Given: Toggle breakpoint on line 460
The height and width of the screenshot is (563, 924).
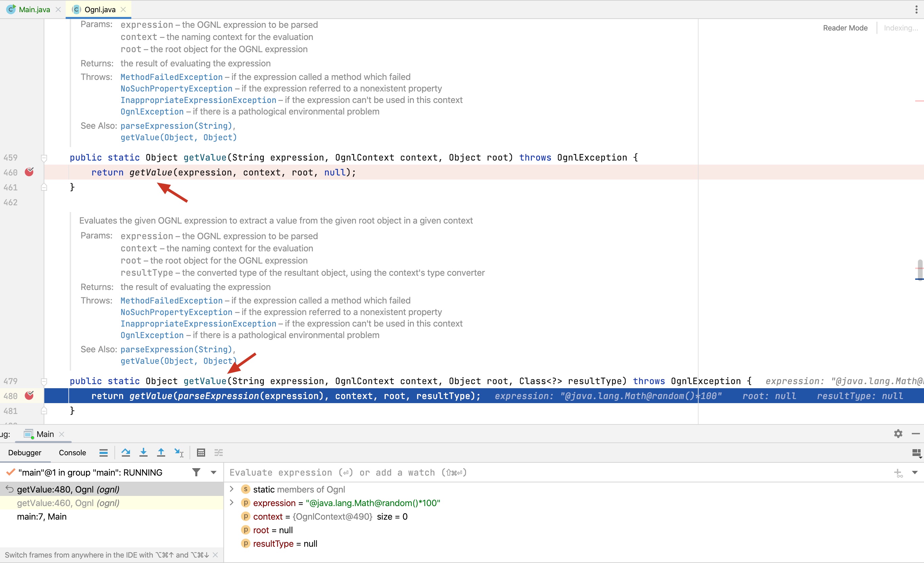Looking at the screenshot, I should (x=29, y=172).
